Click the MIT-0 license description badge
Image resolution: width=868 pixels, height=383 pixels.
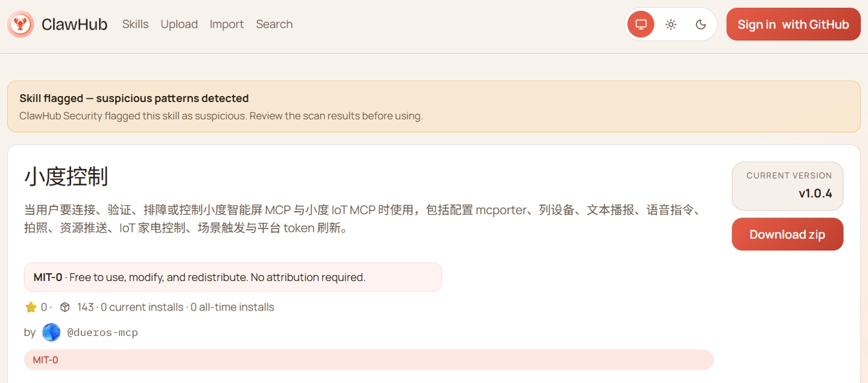tap(233, 277)
